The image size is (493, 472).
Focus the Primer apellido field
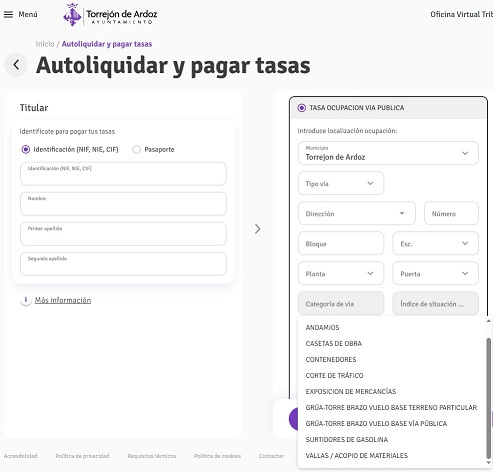coord(123,234)
